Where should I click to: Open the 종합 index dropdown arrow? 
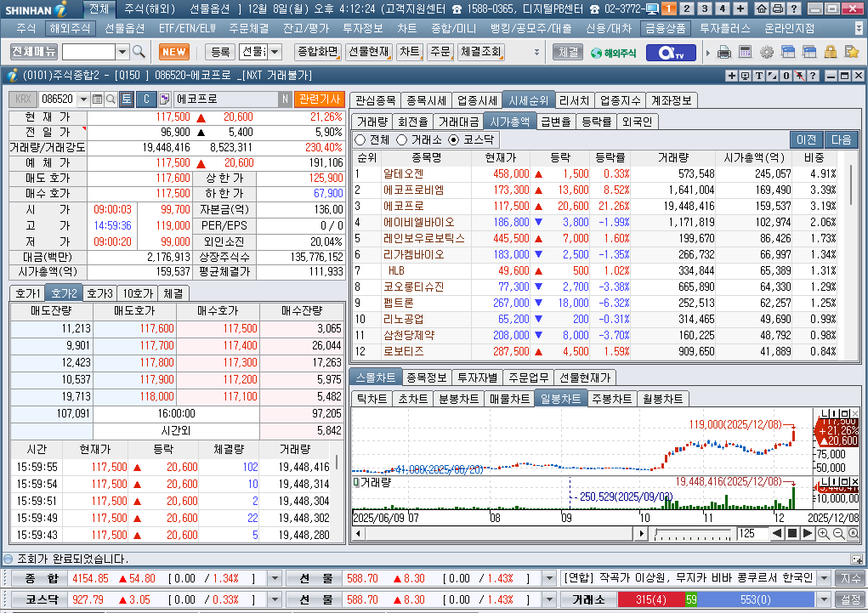(x=275, y=579)
